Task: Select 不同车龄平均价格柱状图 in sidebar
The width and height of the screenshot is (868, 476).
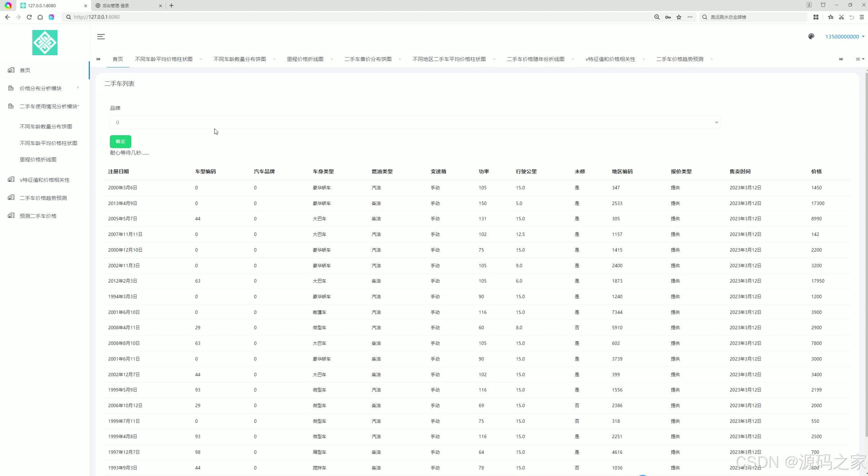Action: coord(49,143)
